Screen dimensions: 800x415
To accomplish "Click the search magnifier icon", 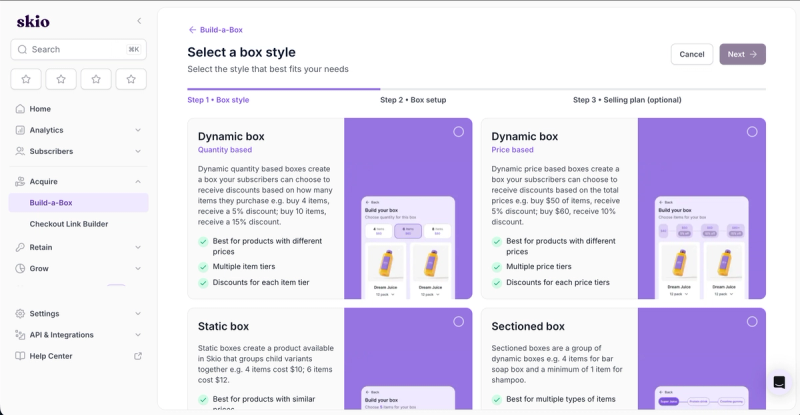I will tap(22, 50).
